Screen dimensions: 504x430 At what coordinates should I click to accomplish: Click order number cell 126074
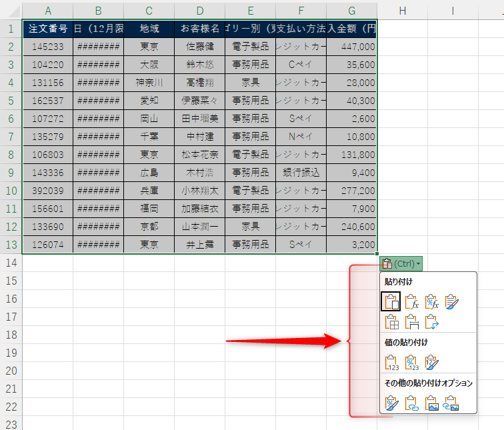(48, 245)
